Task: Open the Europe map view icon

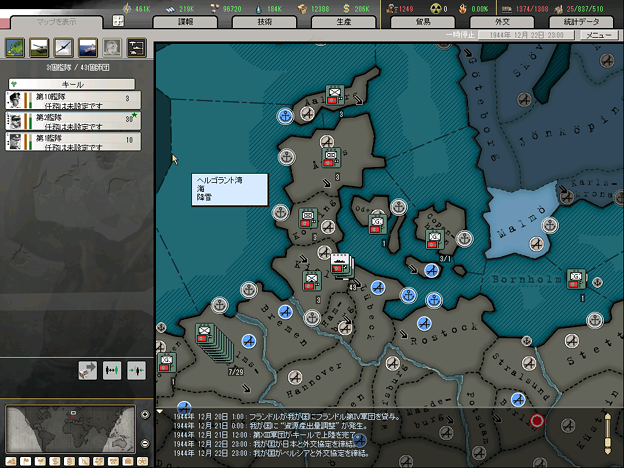Action: point(15,48)
